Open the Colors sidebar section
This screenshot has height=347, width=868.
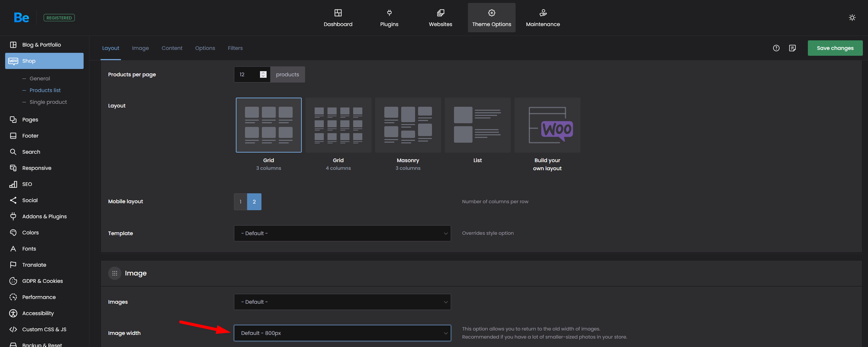(44, 233)
